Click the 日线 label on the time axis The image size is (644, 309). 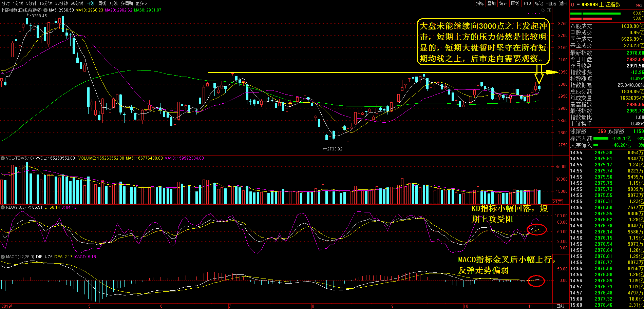(561, 306)
